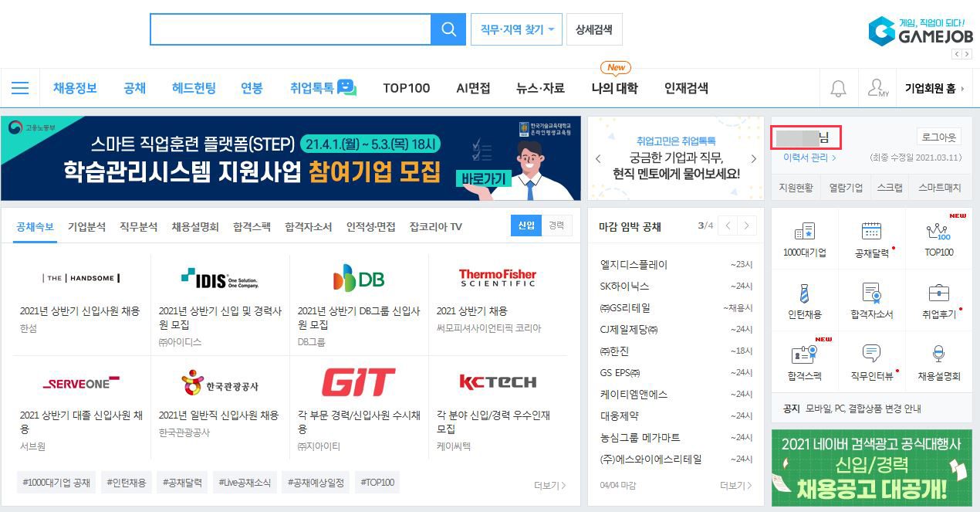This screenshot has width=980, height=512.
Task: Select 기업분석 tab
Action: (x=86, y=226)
